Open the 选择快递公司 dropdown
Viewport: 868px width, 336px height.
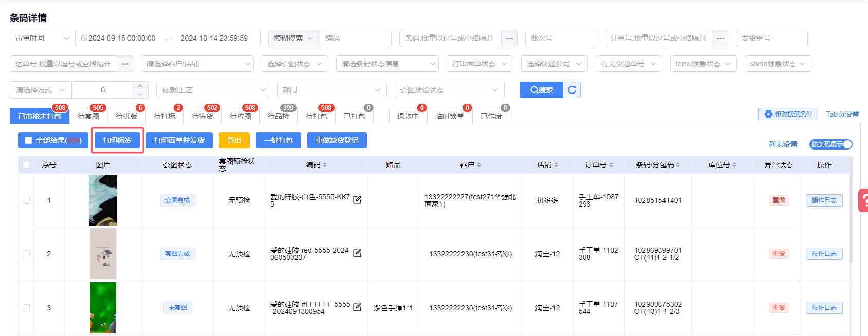(554, 64)
